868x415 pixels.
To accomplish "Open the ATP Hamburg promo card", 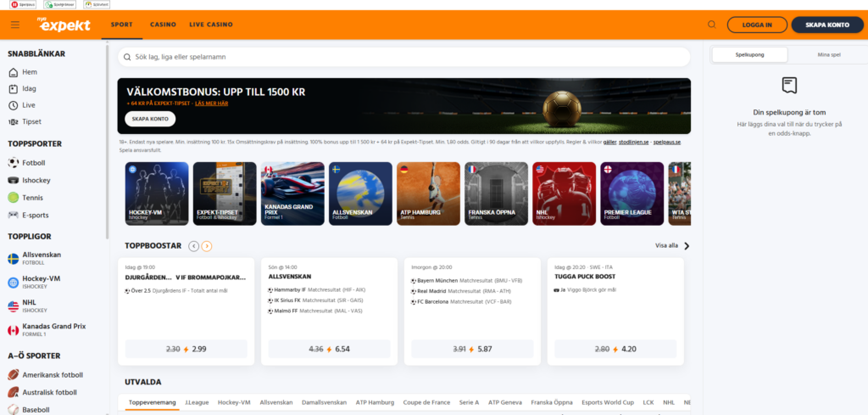I will 428,193.
